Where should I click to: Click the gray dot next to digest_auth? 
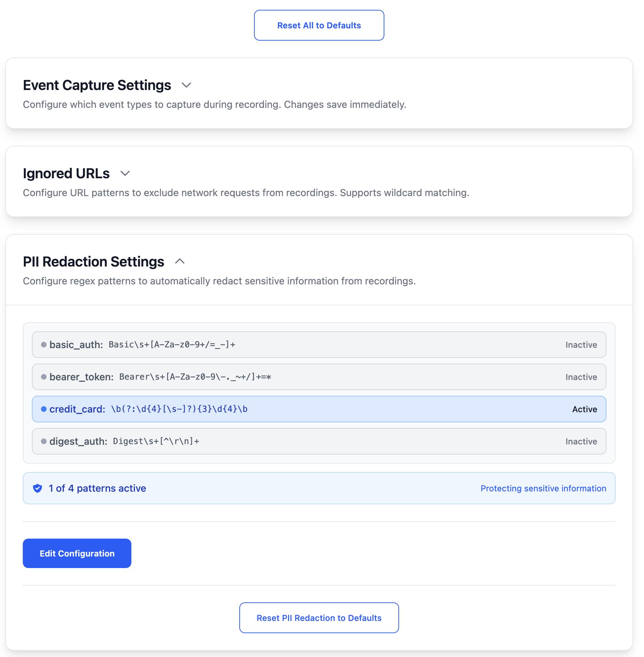(x=44, y=441)
